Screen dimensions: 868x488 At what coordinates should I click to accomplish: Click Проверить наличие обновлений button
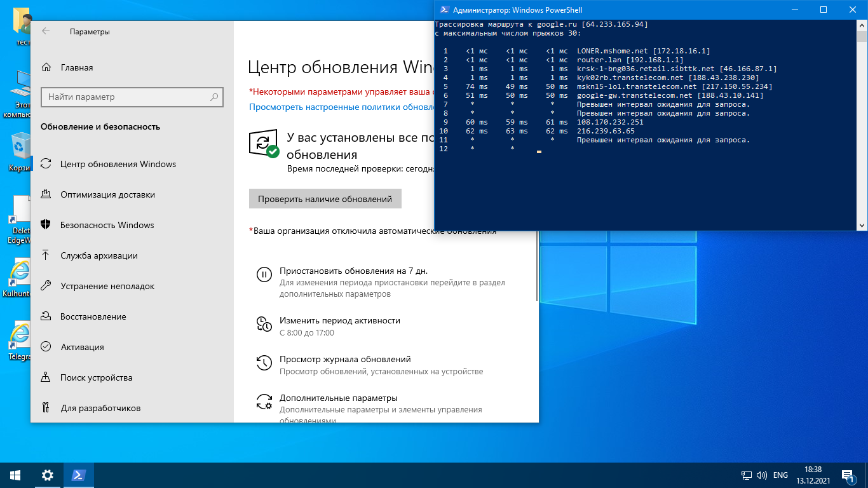pyautogui.click(x=325, y=199)
